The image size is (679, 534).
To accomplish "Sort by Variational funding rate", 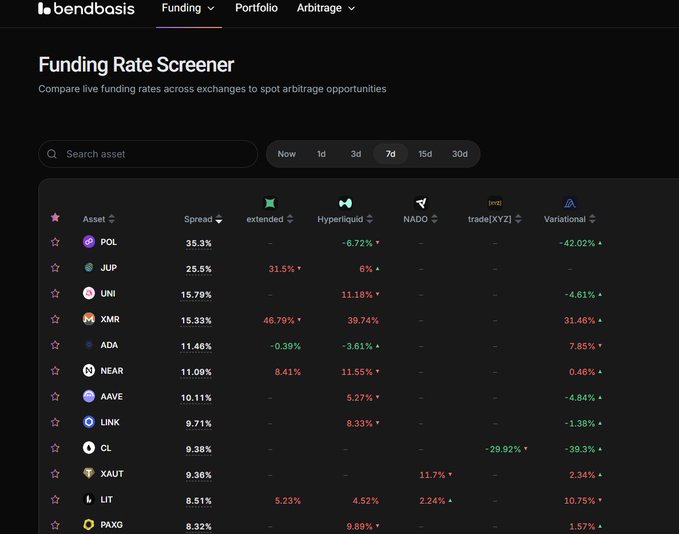I will coord(570,219).
